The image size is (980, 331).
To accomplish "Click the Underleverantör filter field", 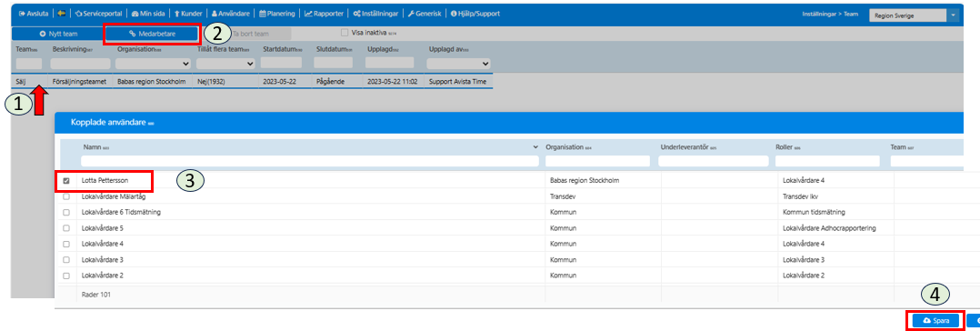I will click(713, 161).
